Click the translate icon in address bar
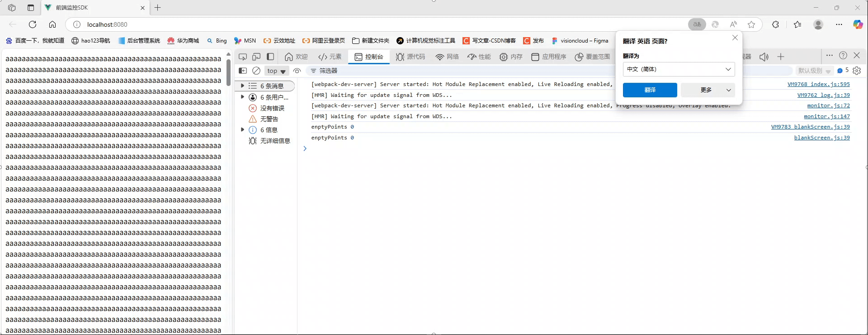 click(x=697, y=24)
